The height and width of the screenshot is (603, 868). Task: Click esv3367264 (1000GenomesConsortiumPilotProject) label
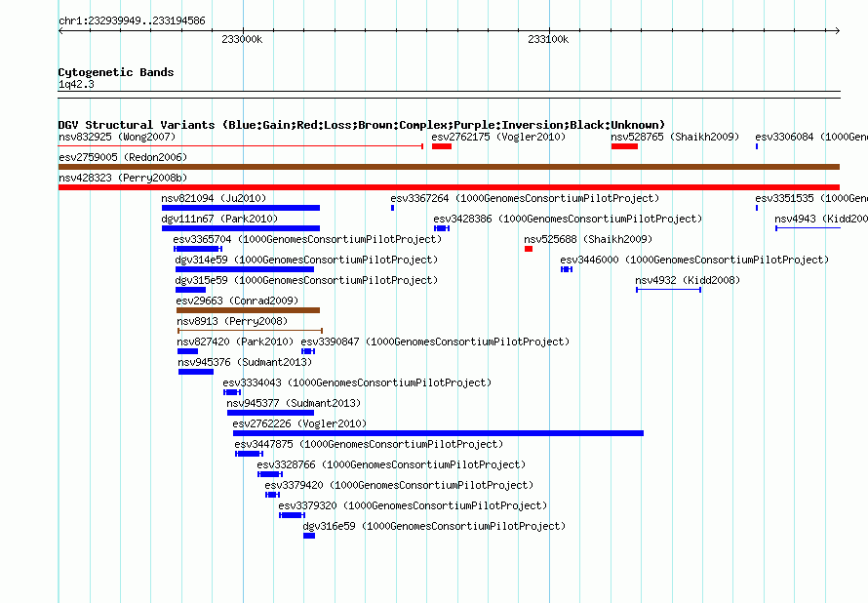tap(525, 198)
